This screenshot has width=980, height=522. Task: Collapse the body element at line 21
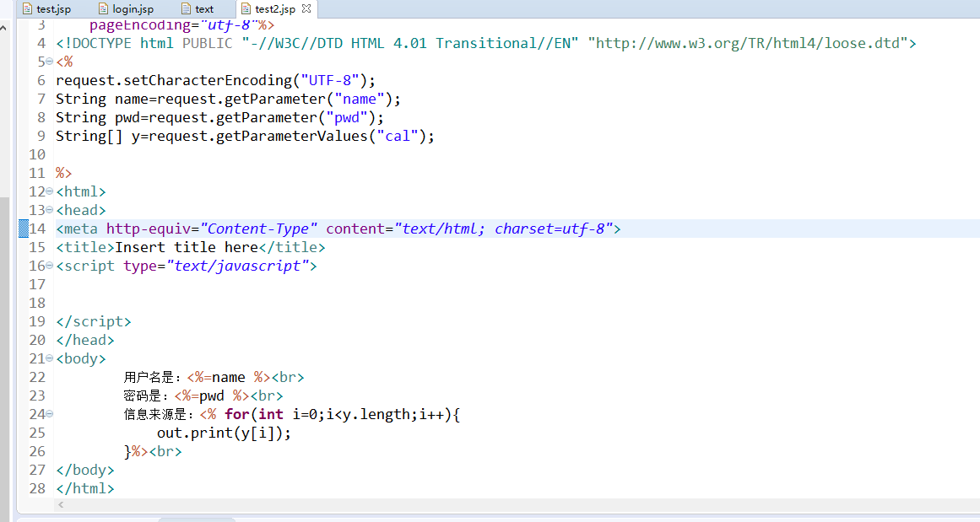pos(49,358)
